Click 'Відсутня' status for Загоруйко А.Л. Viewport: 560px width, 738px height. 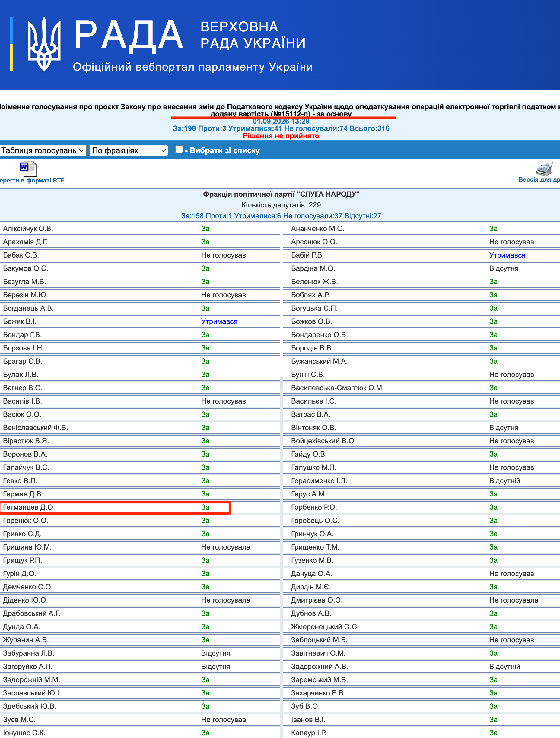[x=216, y=667]
